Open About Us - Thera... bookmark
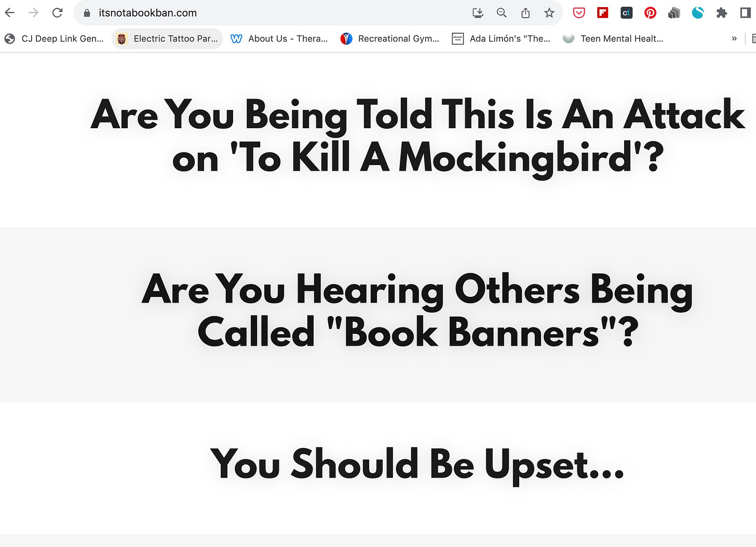The image size is (756, 547). [x=279, y=38]
